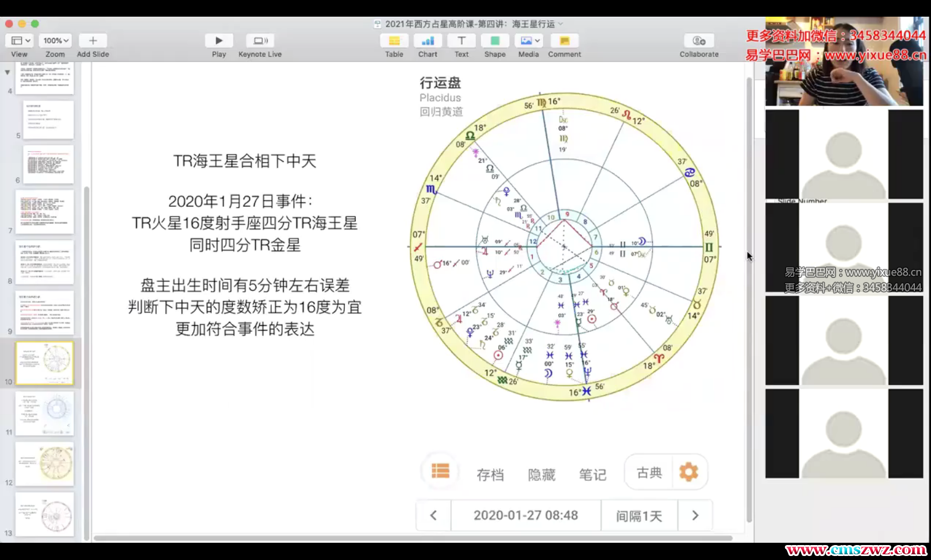Add a Comment to slide
Screen dimensions: 931x560
[564, 41]
